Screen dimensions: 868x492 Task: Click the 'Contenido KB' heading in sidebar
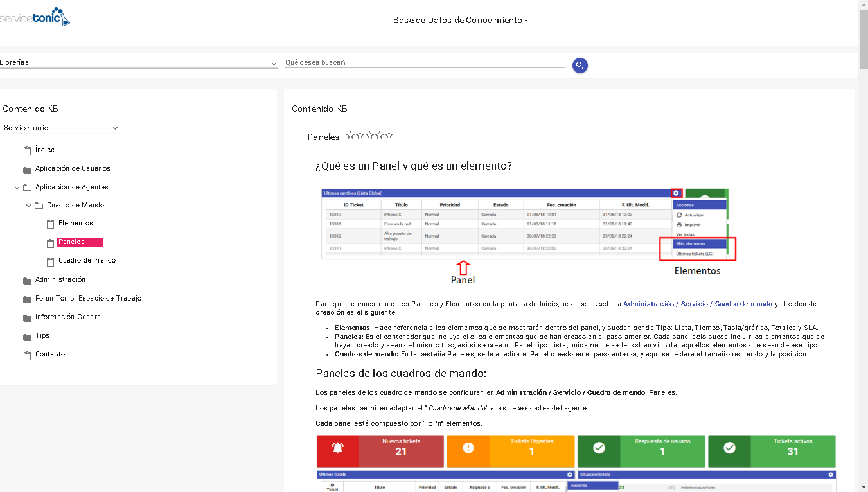[30, 109]
